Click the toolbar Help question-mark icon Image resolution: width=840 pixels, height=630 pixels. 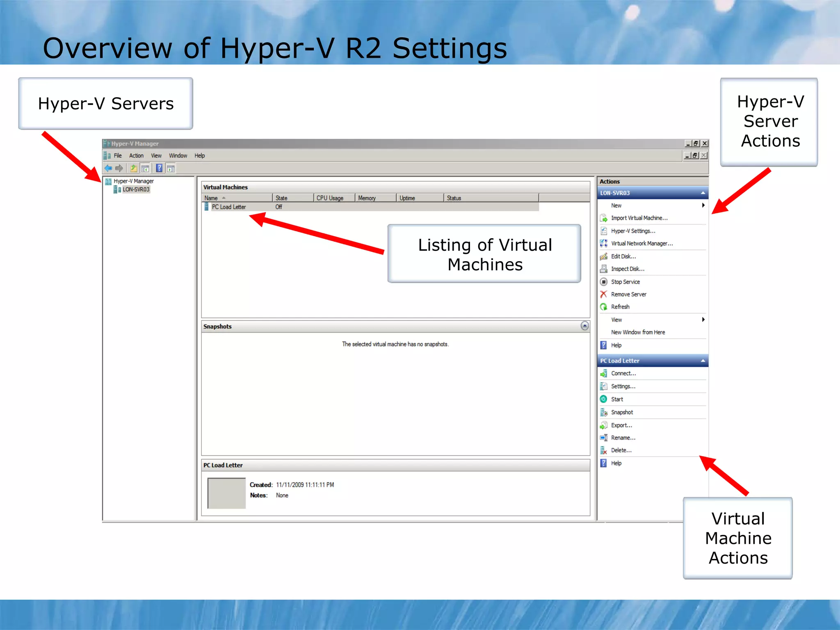click(x=160, y=168)
